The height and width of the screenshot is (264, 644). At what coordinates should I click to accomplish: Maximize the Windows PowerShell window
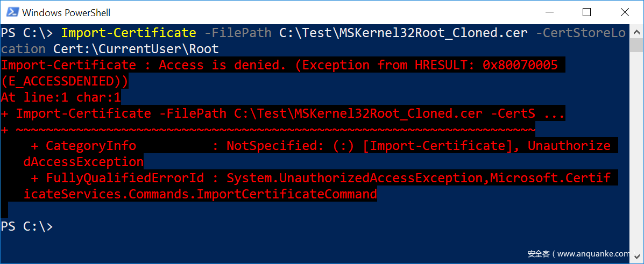[x=586, y=12]
